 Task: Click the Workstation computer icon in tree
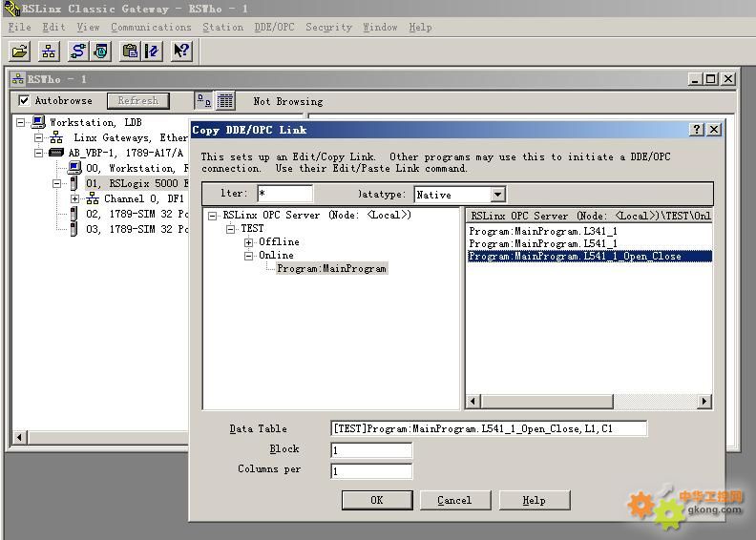(38, 122)
